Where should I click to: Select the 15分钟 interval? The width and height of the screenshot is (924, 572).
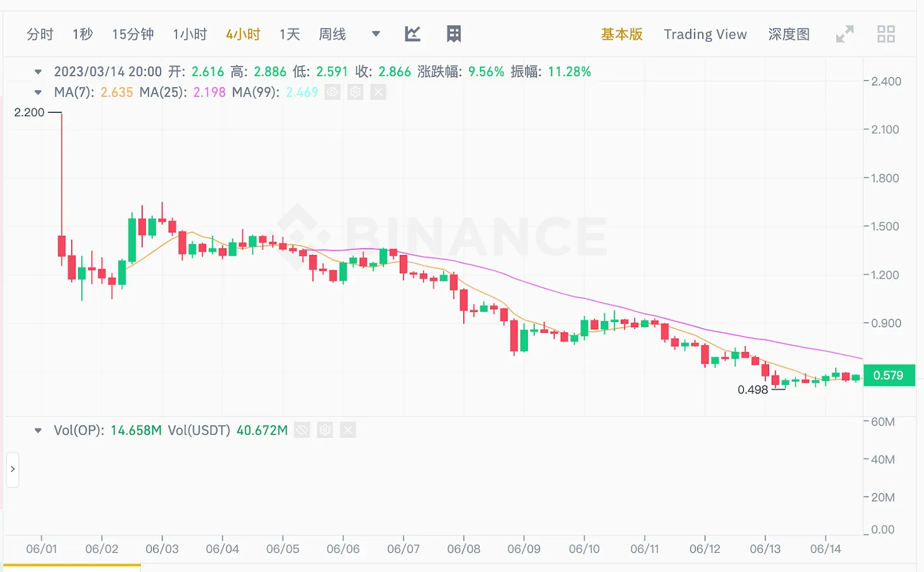(133, 34)
